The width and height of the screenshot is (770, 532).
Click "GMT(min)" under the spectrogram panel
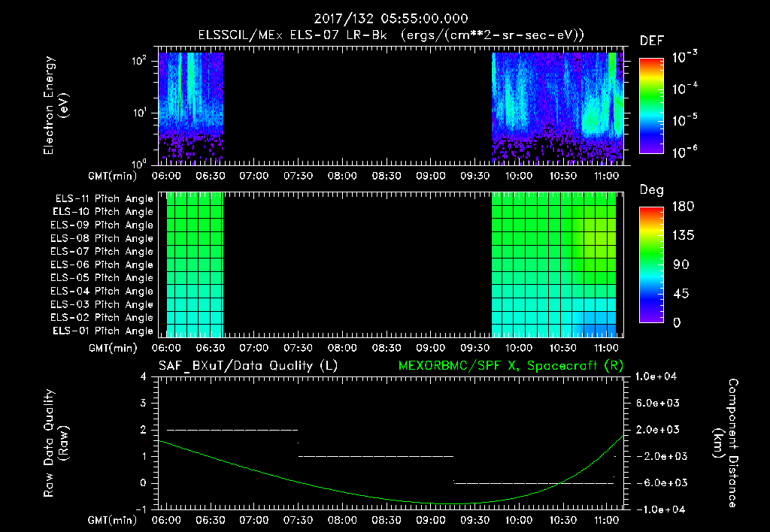[113, 176]
